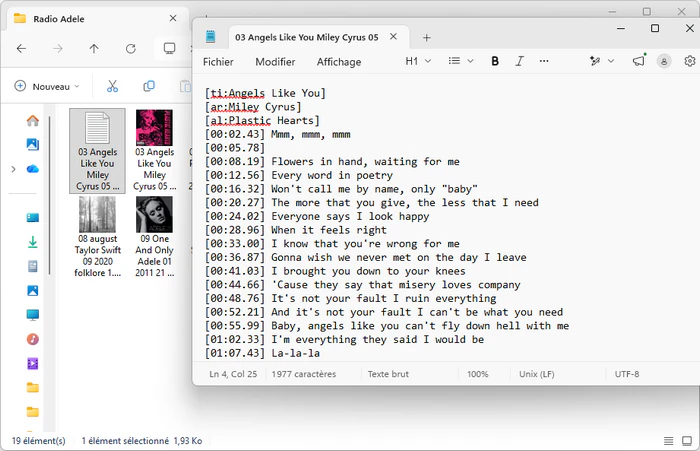Select the 08 august Taylor Swift file
700x451 pixels.
(x=97, y=237)
